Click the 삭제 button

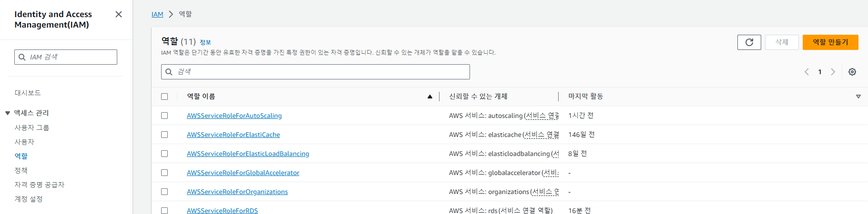click(782, 42)
